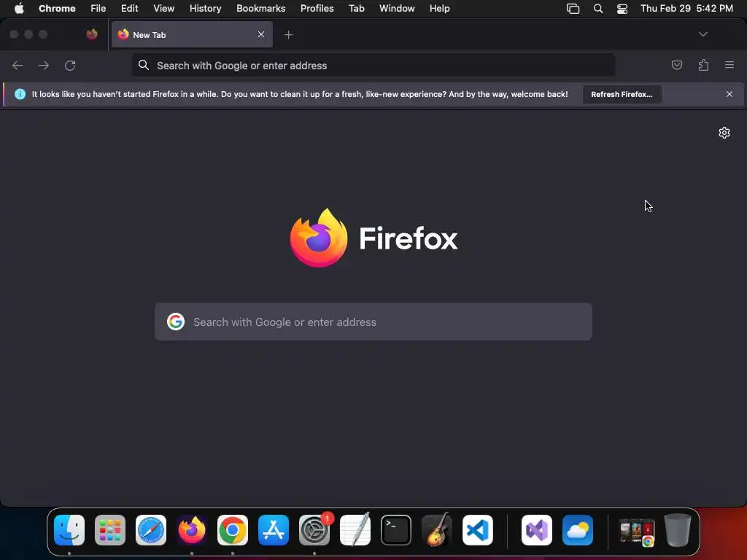Focus the address bar search field
Screen dimensions: 747x560
[373, 65]
